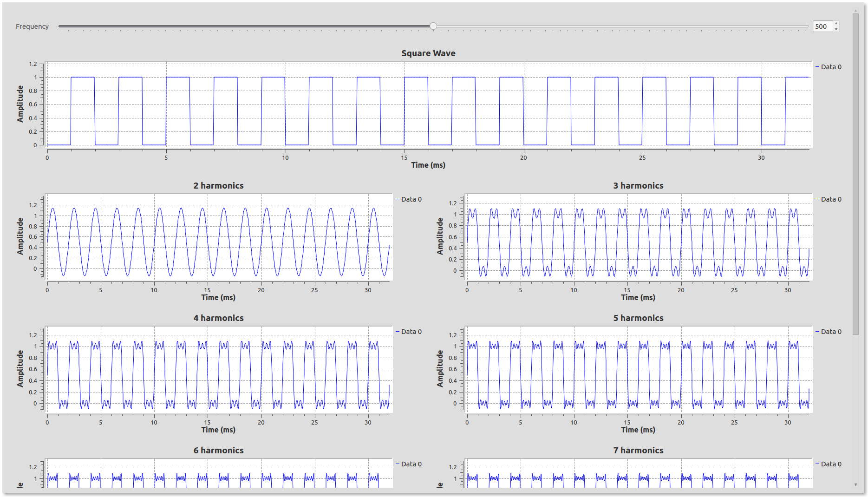Decrease Frequency with the down stepper arrow
The width and height of the screenshot is (868, 497).
tap(836, 29)
